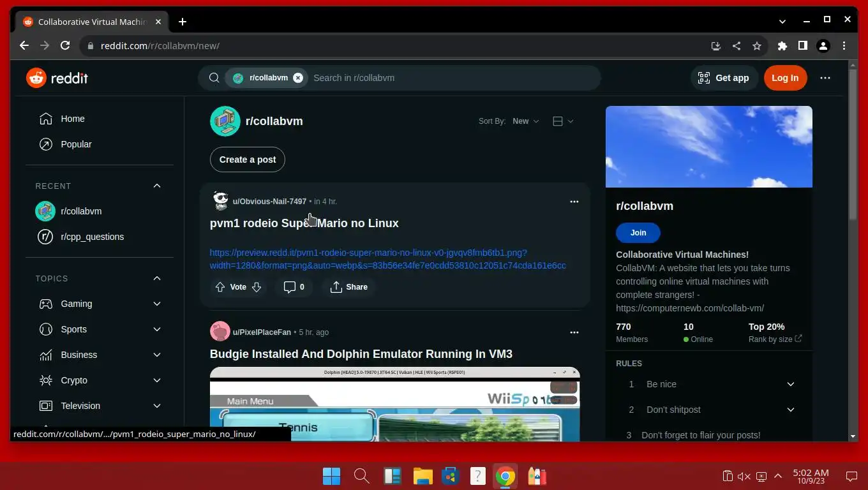Open Chrome extensions puzzle icon
868x490 pixels.
pos(782,46)
